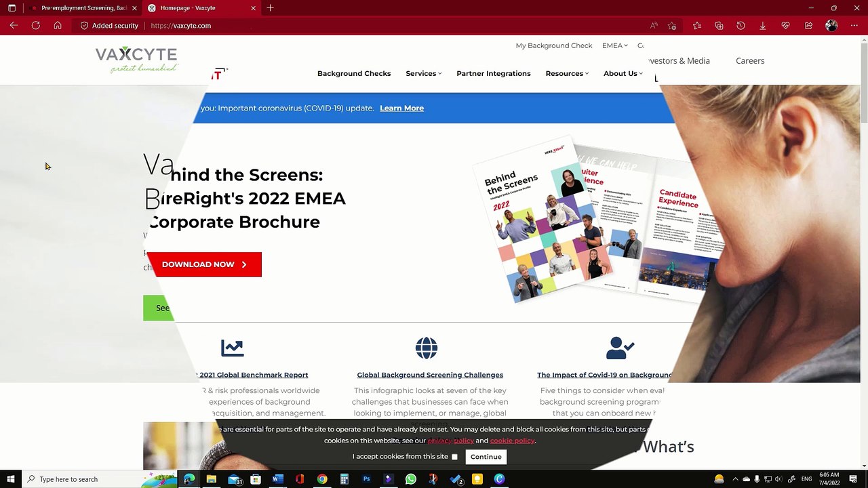Open Browser essentials heart icon
Image resolution: width=868 pixels, height=488 pixels.
pyautogui.click(x=786, y=26)
